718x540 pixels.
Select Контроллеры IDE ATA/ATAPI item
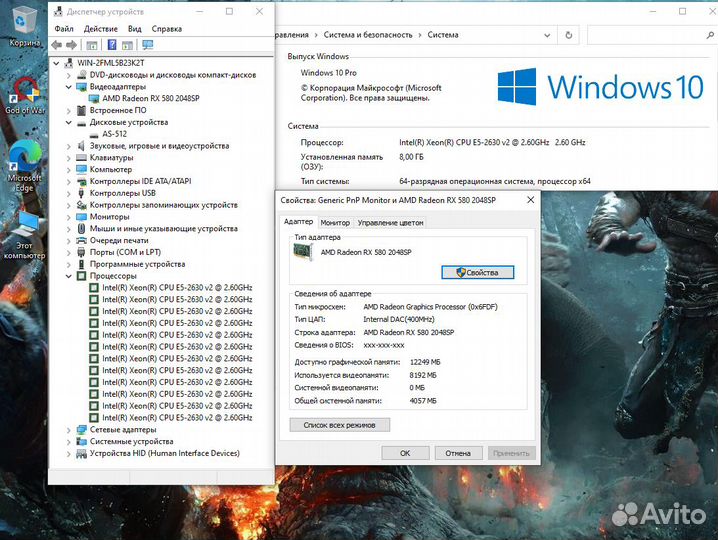click(141, 181)
